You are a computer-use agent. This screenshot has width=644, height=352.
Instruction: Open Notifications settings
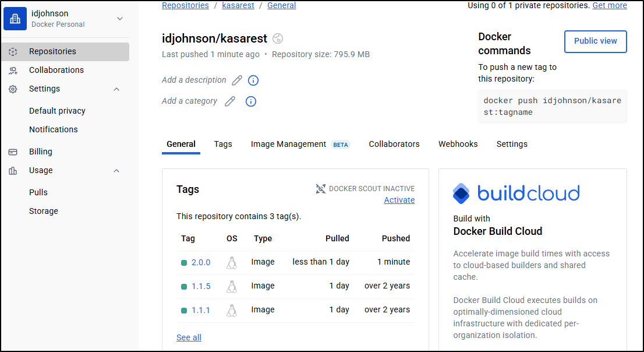(x=54, y=129)
